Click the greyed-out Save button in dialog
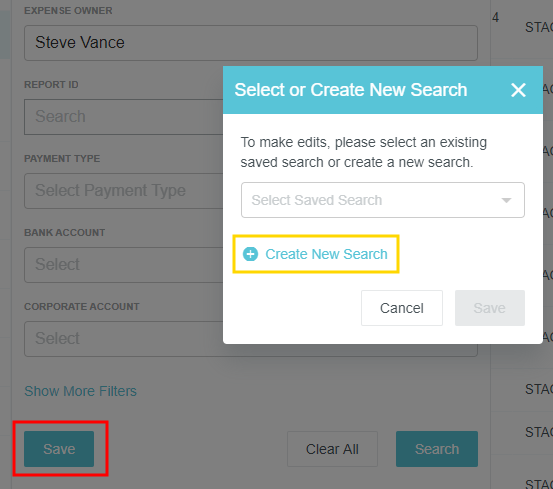 coord(490,308)
